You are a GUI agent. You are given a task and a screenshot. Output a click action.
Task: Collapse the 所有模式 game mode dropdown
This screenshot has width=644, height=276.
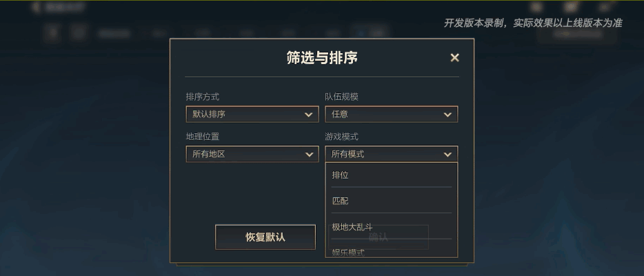[x=391, y=155]
